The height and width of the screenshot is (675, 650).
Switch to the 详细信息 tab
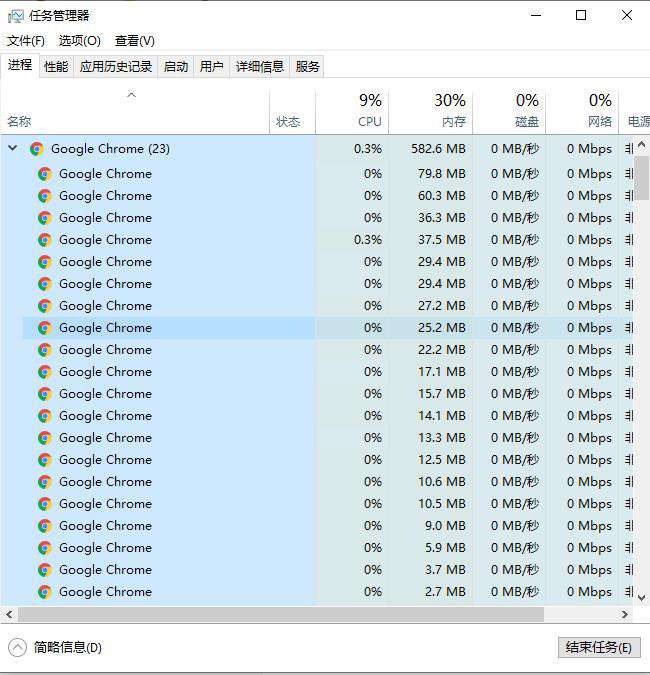260,66
